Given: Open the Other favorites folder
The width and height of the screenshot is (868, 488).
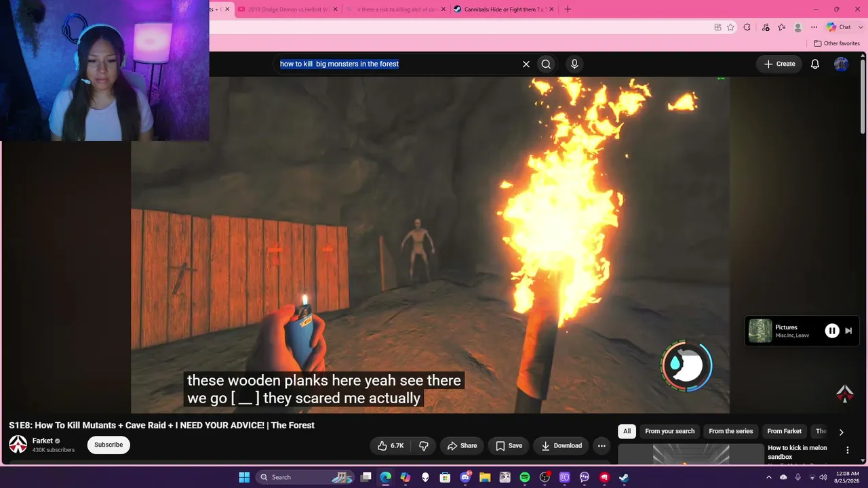Looking at the screenshot, I should tap(837, 43).
